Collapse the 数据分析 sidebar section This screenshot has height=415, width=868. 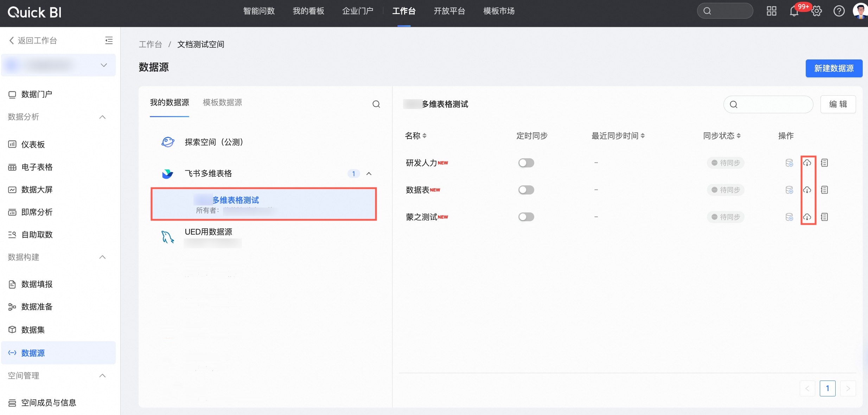tap(103, 117)
